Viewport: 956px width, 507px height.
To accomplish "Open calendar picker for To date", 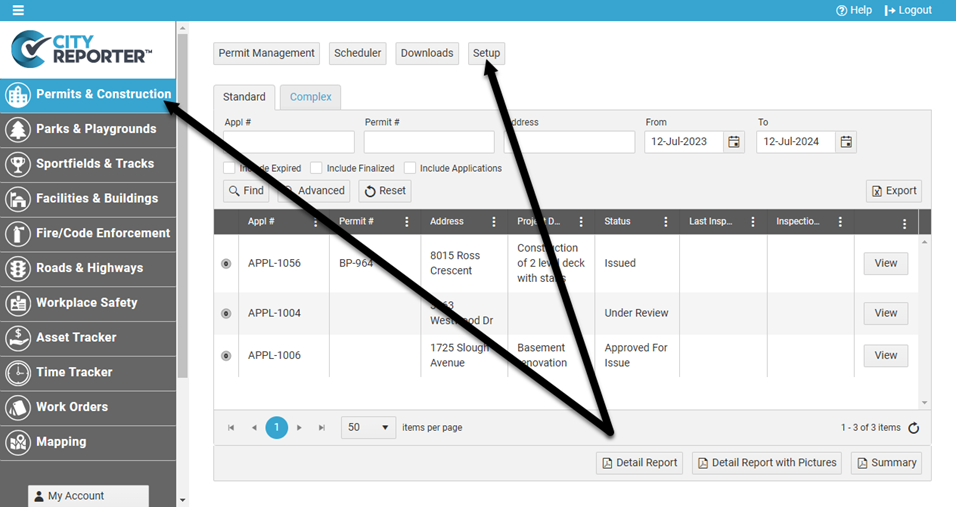I will click(846, 142).
